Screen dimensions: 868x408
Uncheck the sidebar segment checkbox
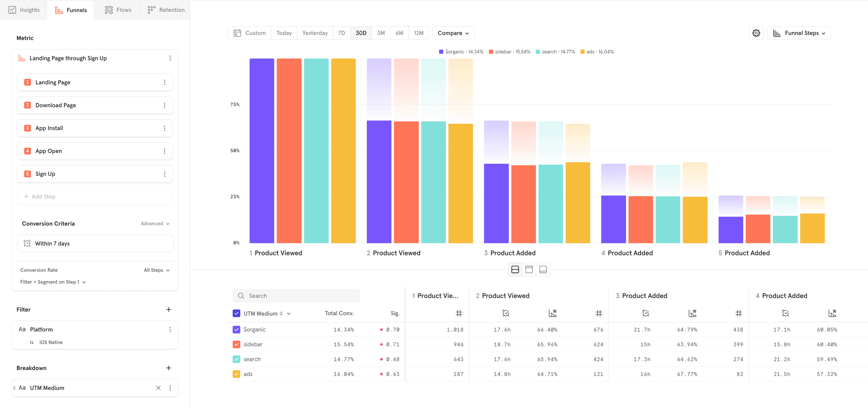[x=236, y=344]
